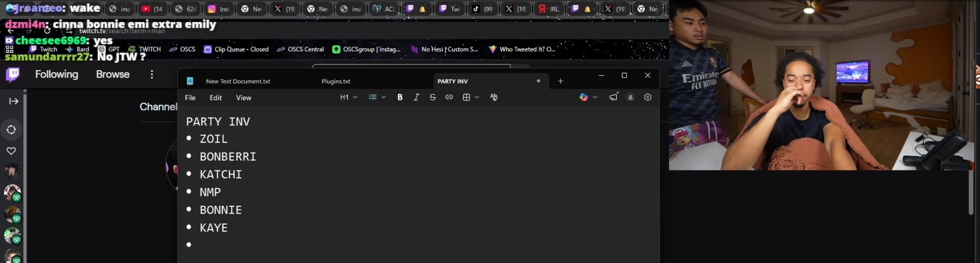Viewport: 980px width, 263px height.
Task: Toggle the bulleted list in Notepad toolbar
Action: 373,97
